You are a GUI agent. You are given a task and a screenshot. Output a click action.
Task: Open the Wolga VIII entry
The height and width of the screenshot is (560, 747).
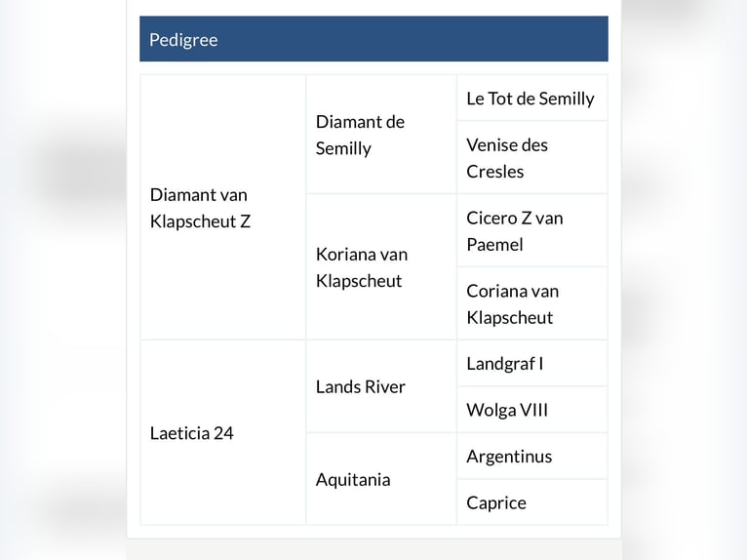(x=507, y=410)
